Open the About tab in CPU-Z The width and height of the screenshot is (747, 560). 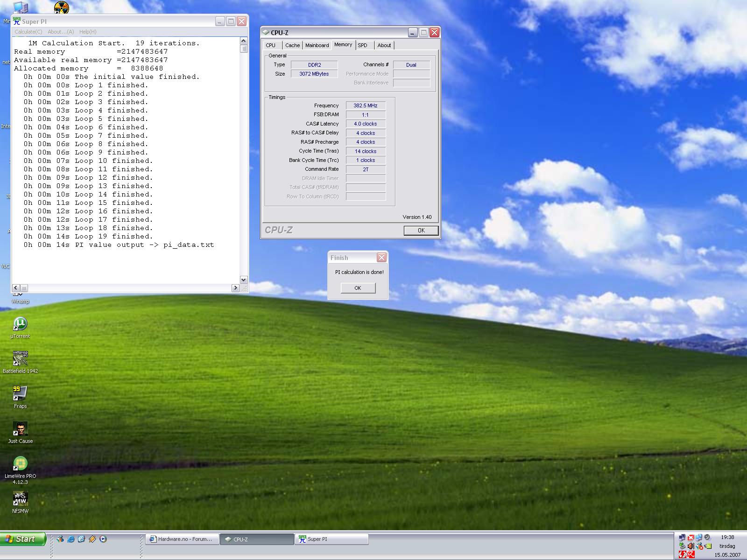pos(384,45)
